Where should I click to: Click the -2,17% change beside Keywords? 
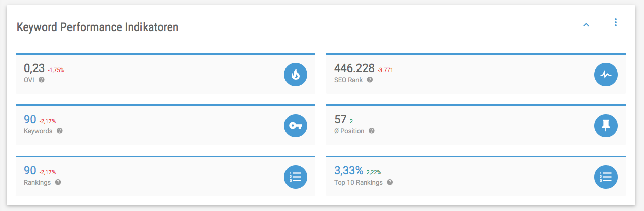pyautogui.click(x=48, y=121)
